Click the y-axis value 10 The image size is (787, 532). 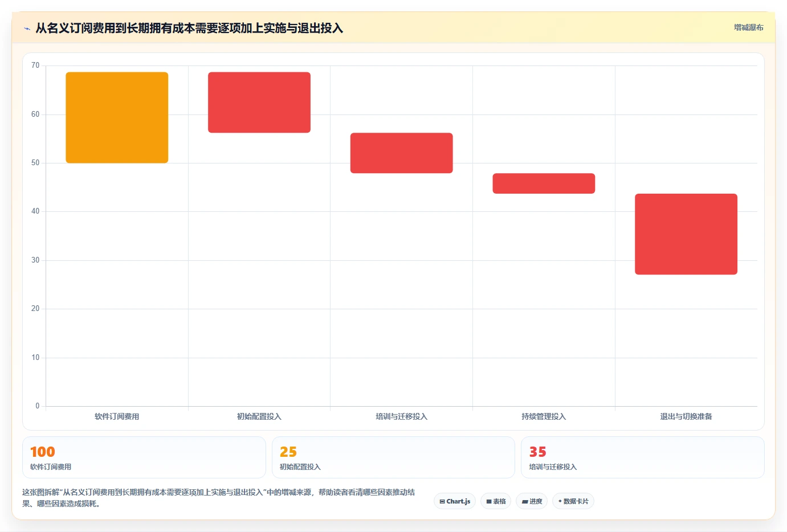[x=35, y=358]
